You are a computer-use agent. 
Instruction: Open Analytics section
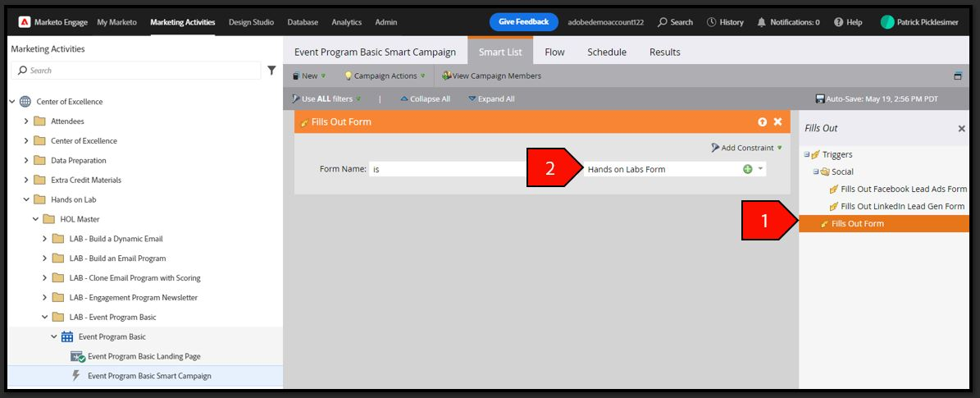(346, 22)
